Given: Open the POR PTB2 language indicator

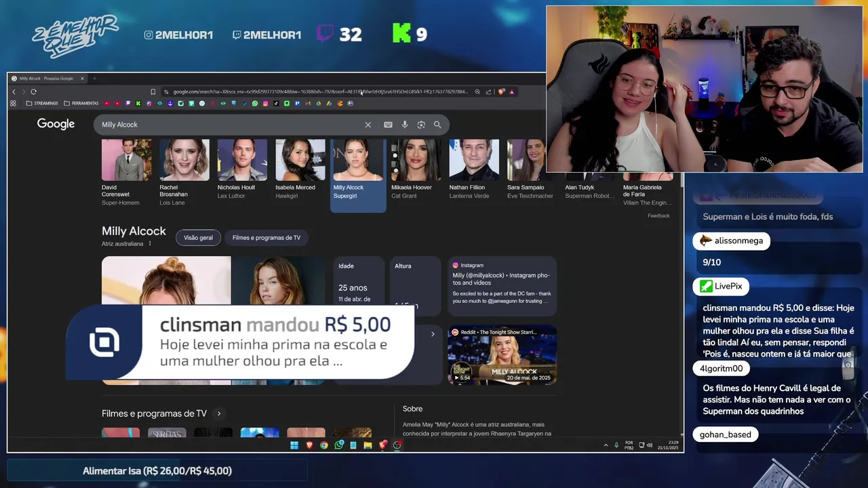Looking at the screenshot, I should 629,445.
